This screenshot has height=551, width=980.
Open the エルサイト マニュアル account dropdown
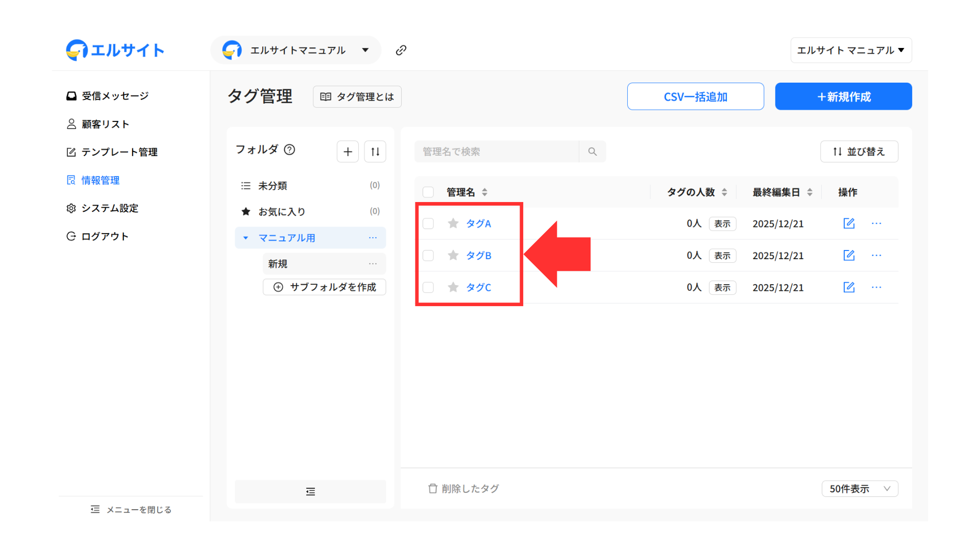[851, 50]
